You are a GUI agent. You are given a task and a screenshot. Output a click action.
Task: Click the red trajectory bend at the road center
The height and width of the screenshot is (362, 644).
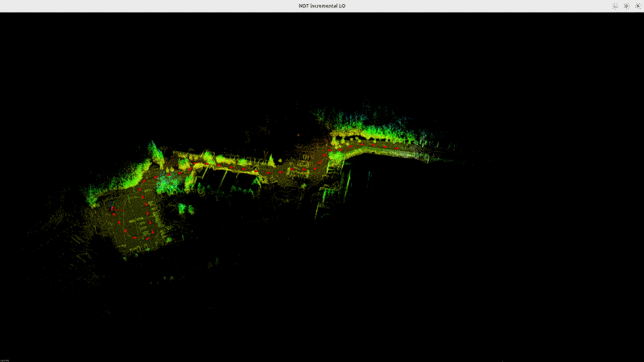click(x=322, y=159)
